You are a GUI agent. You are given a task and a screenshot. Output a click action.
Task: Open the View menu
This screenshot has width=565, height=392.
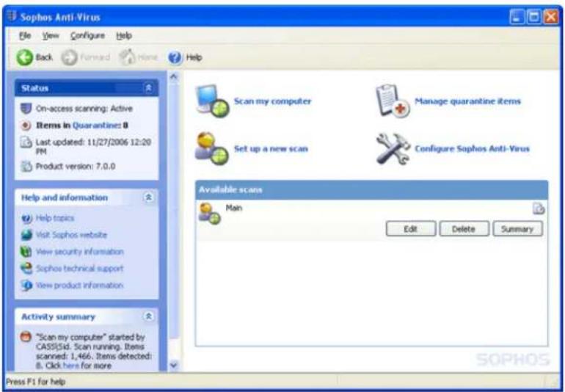click(51, 36)
